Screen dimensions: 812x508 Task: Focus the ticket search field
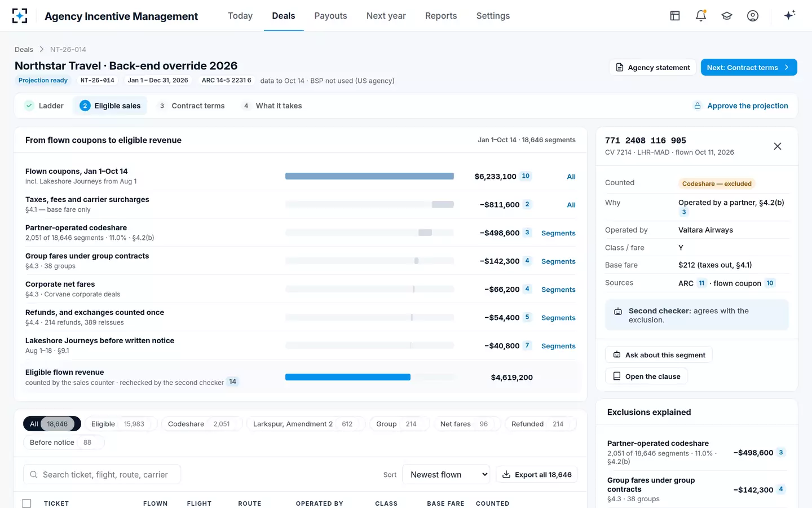click(102, 475)
